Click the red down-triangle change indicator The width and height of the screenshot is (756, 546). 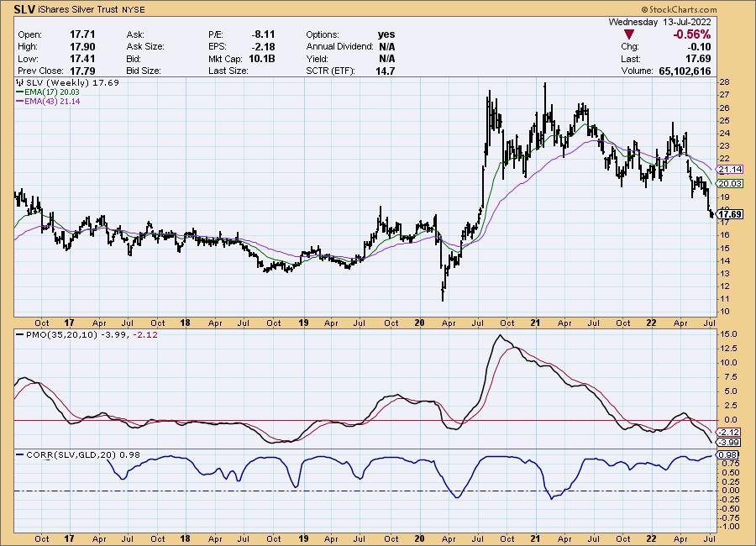[628, 34]
